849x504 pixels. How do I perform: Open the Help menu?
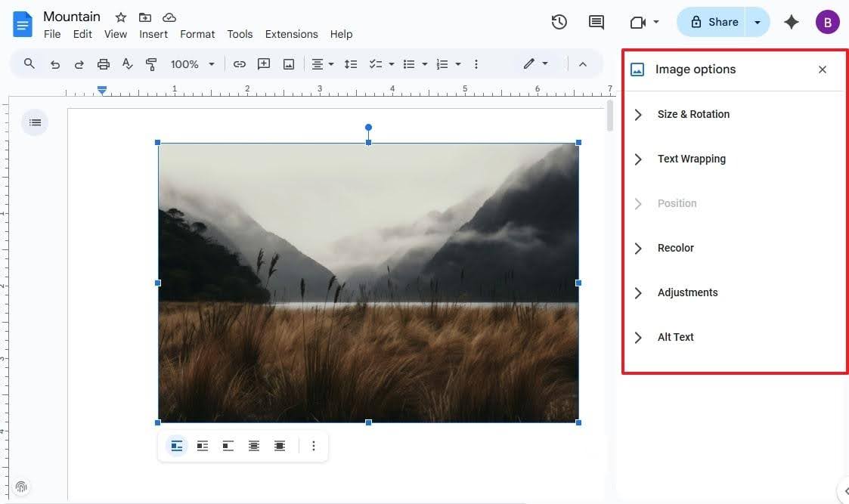[x=341, y=34]
